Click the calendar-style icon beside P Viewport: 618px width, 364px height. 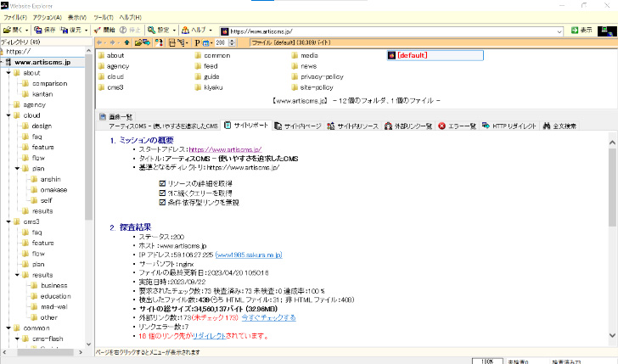point(205,43)
